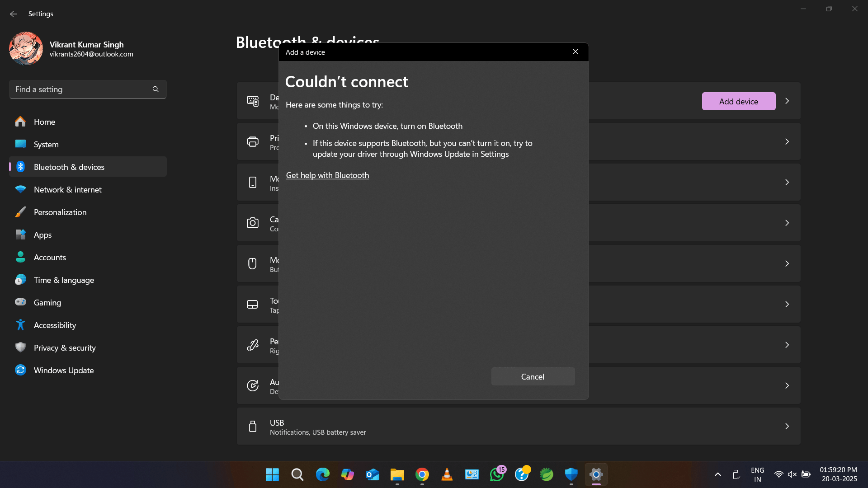Viewport: 868px width, 488px height.
Task: Click the Bluetooth icon in sidebar
Action: coord(20,167)
